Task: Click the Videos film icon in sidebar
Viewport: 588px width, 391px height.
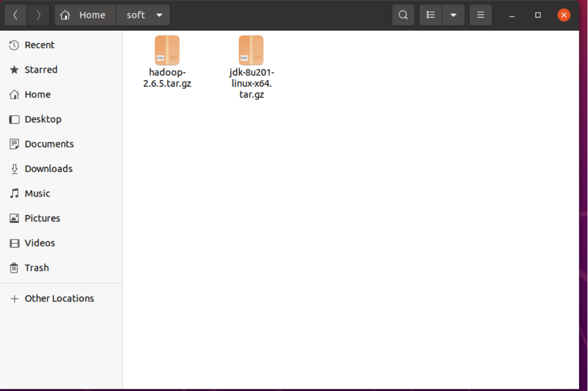Action: [x=14, y=243]
